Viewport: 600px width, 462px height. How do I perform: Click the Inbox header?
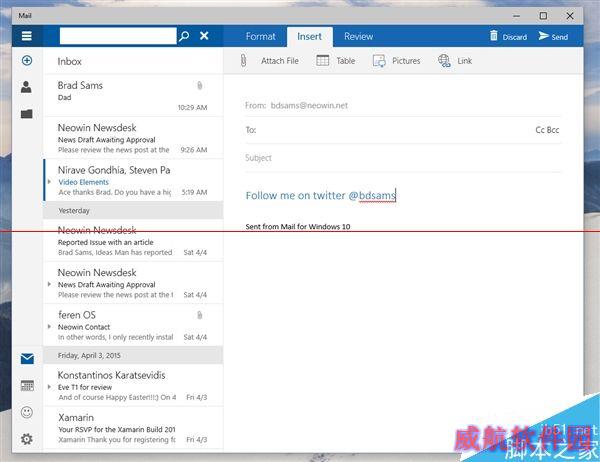[x=70, y=61]
